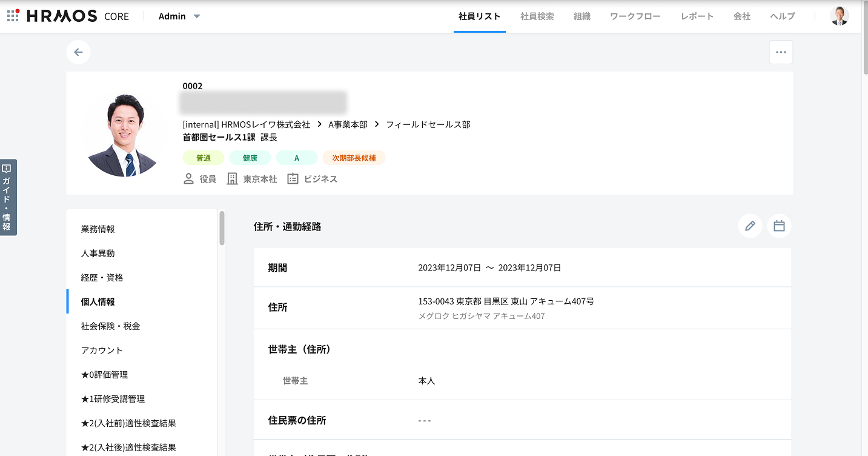Click the HRMOS CORE logo
Screen dimensions: 868x456
pyautogui.click(x=78, y=16)
